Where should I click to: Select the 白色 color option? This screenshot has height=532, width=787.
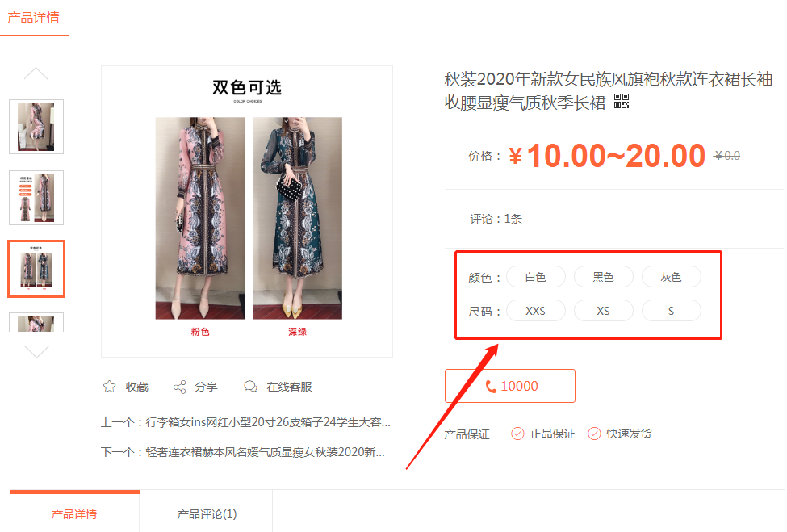(x=535, y=277)
